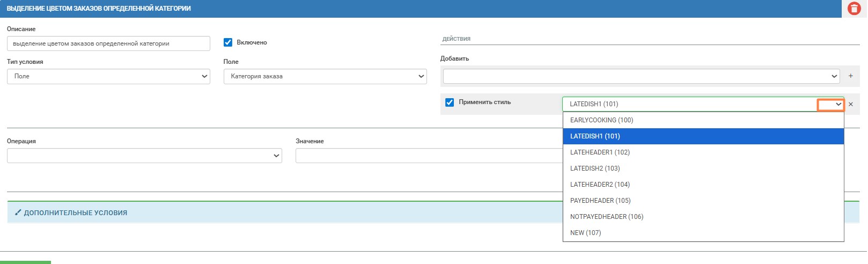
Task: Open the Операция dropdown
Action: 144,156
